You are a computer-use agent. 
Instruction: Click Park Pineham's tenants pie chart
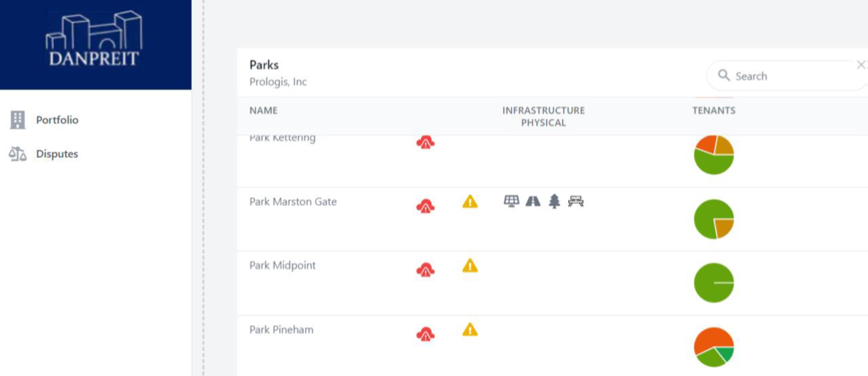(x=714, y=347)
